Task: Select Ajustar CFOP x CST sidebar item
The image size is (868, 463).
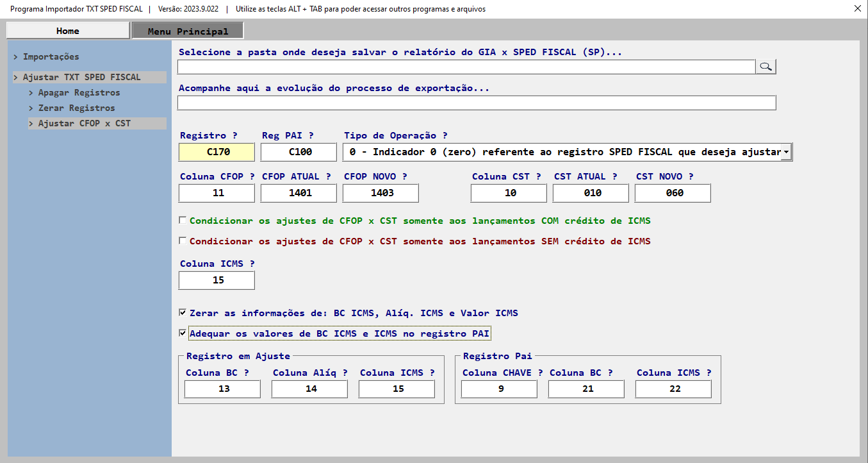Action: point(84,123)
